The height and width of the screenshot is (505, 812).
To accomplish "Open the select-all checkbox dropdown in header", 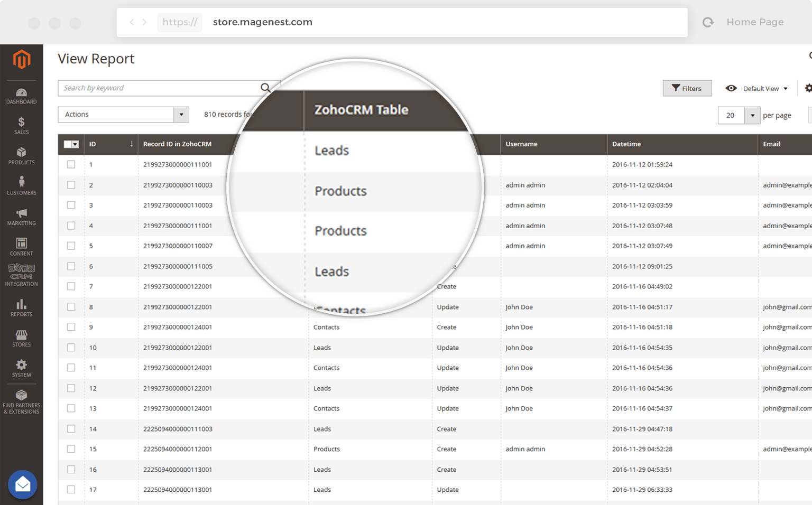I will tap(76, 144).
